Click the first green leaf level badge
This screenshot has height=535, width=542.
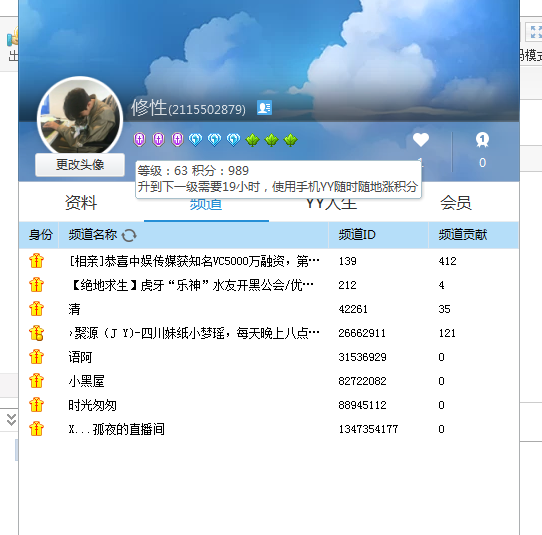click(252, 140)
